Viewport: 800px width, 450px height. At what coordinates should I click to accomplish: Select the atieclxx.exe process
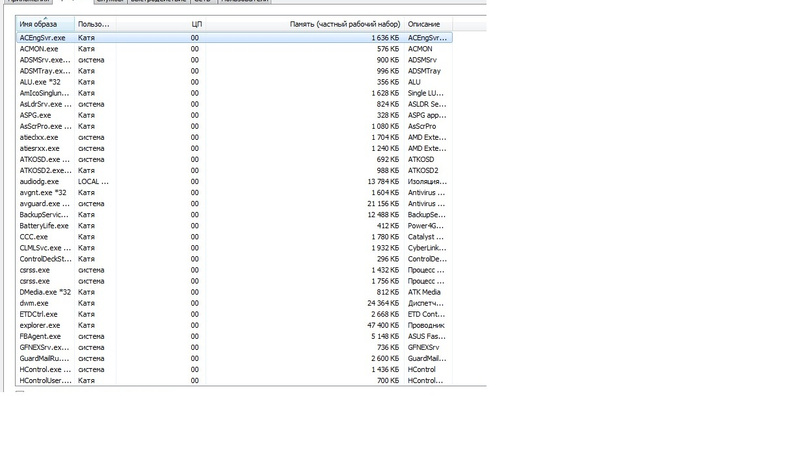[x=234, y=137]
